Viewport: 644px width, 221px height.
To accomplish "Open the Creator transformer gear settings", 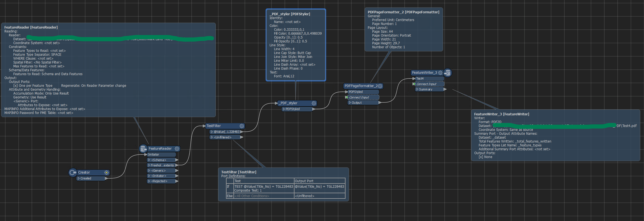I will pyautogui.click(x=106, y=172).
